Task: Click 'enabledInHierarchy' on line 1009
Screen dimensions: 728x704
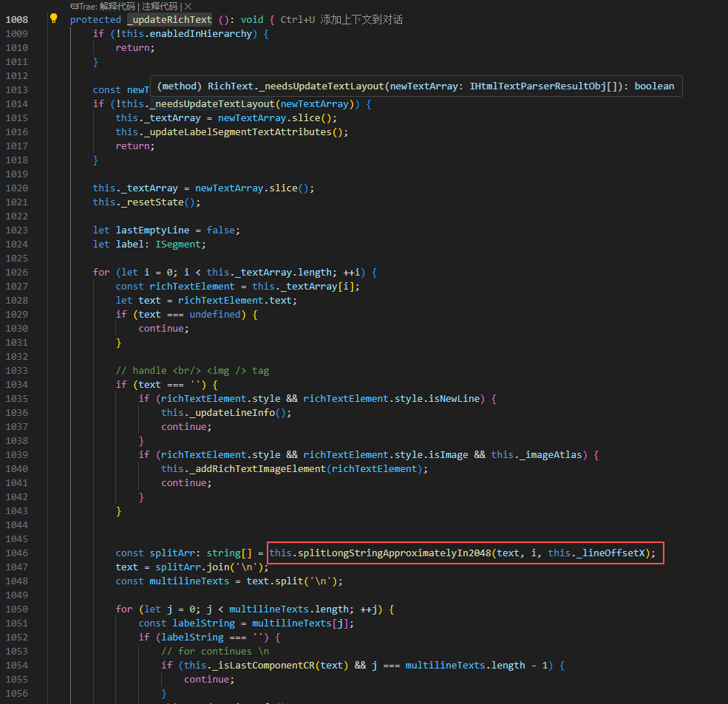Action: (x=200, y=34)
